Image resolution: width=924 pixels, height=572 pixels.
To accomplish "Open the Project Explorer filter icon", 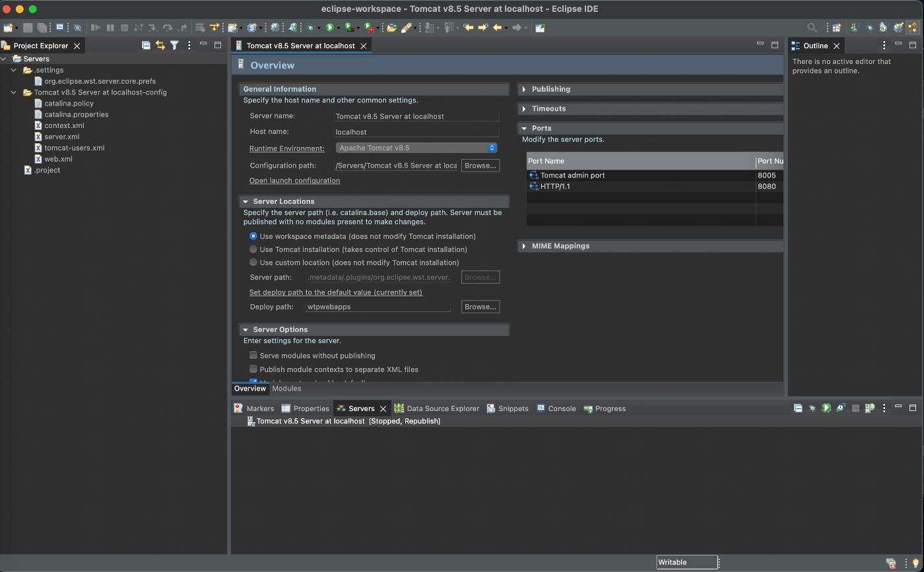I will 174,46.
